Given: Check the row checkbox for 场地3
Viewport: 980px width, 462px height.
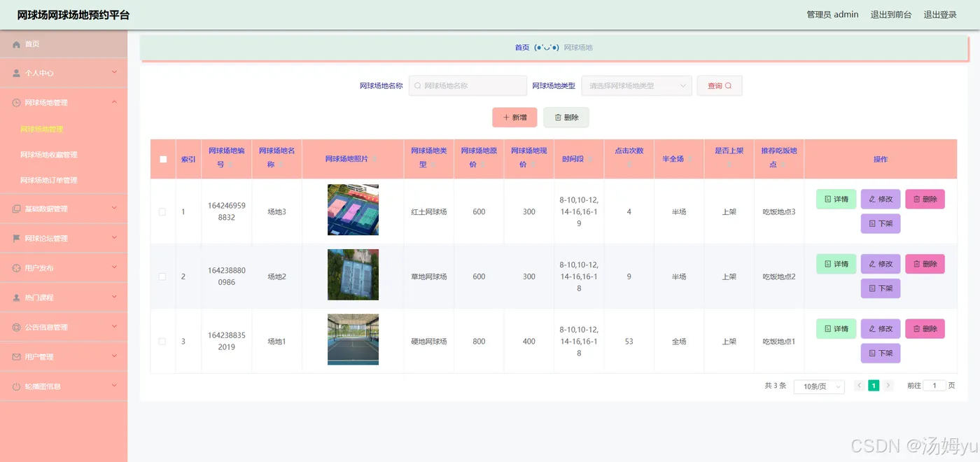Looking at the screenshot, I should (162, 211).
